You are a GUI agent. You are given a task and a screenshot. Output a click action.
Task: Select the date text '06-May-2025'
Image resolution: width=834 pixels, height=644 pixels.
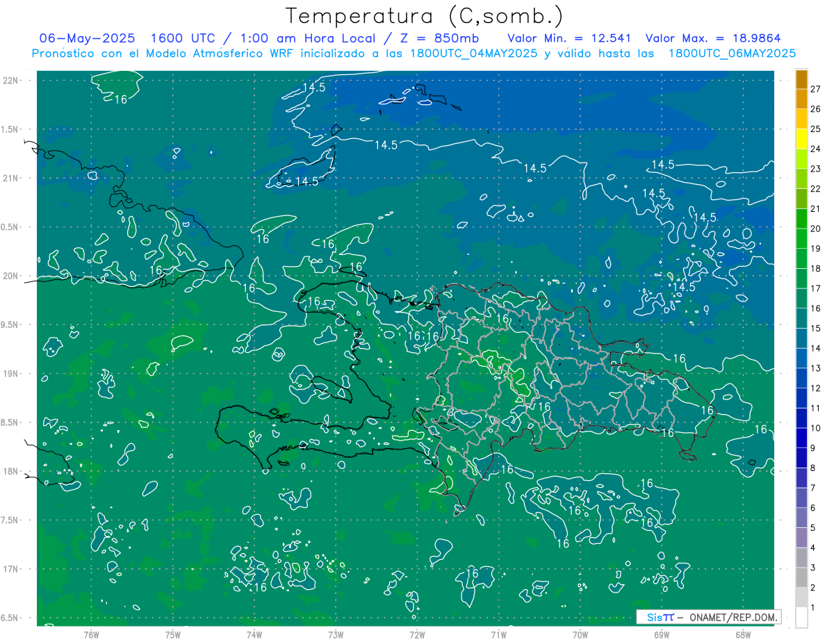88,38
